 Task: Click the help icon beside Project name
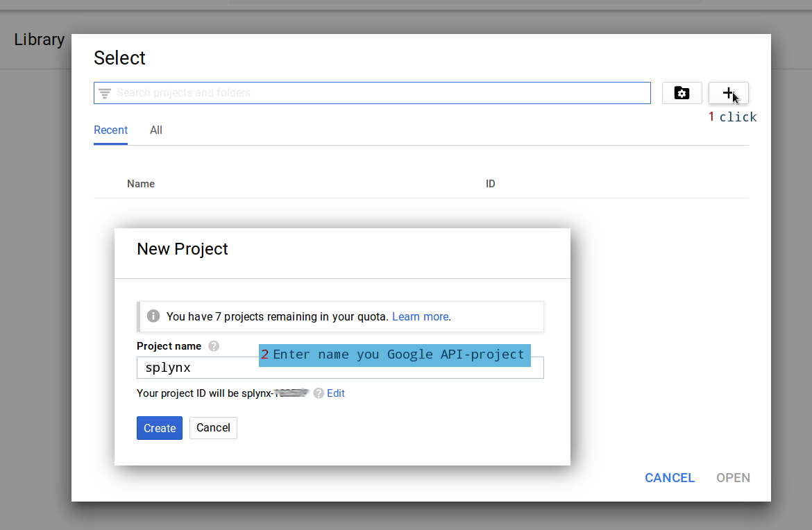point(214,346)
